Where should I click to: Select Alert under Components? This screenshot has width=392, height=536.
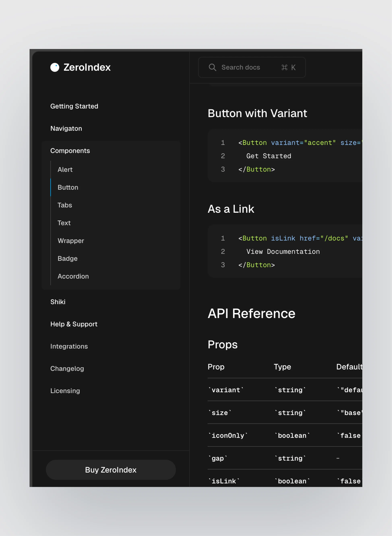coord(65,169)
